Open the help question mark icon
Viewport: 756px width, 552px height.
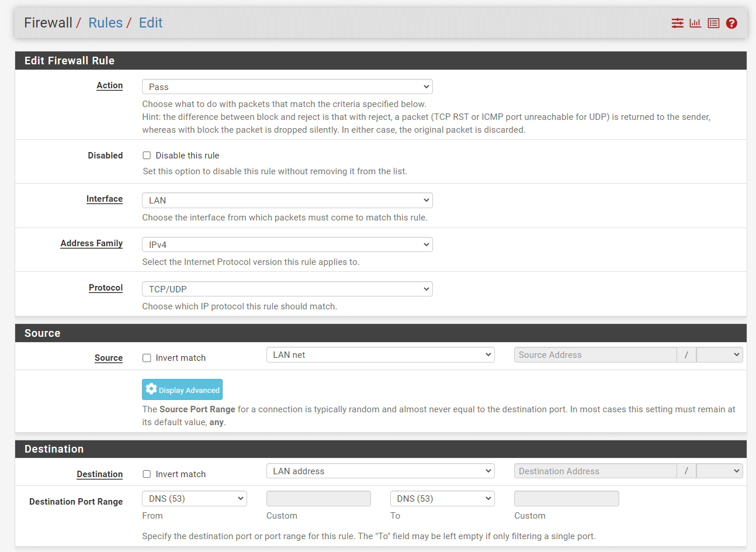pyautogui.click(x=731, y=23)
